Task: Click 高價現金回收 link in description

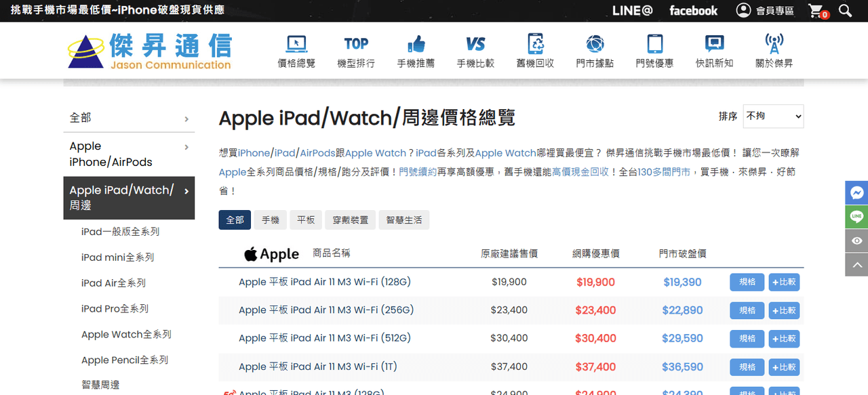Action: click(x=580, y=172)
